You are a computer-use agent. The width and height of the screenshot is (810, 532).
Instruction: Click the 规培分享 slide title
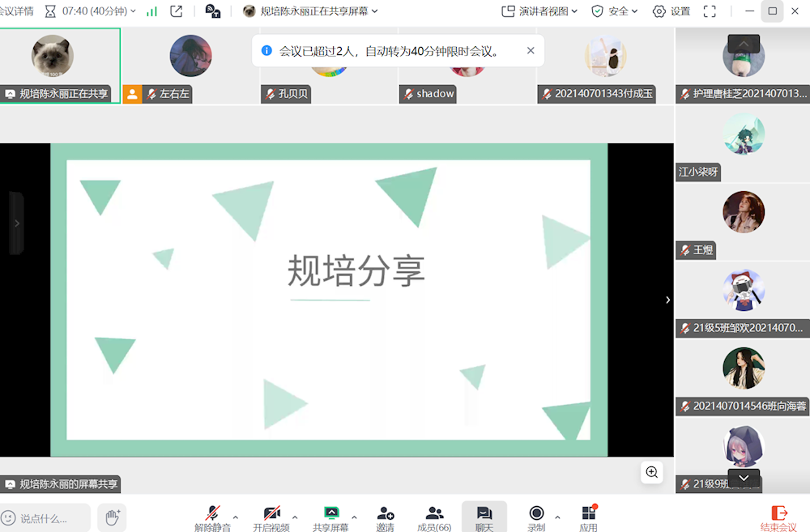coord(356,270)
